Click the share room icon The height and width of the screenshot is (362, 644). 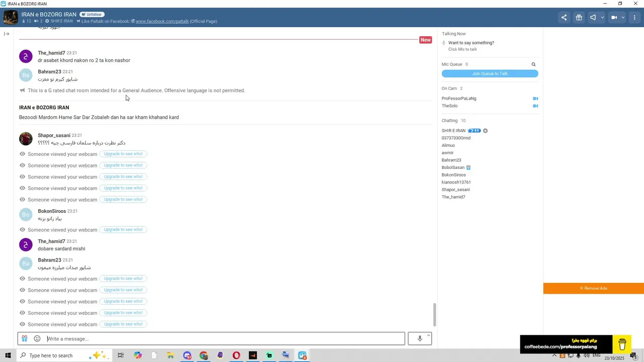(x=564, y=18)
